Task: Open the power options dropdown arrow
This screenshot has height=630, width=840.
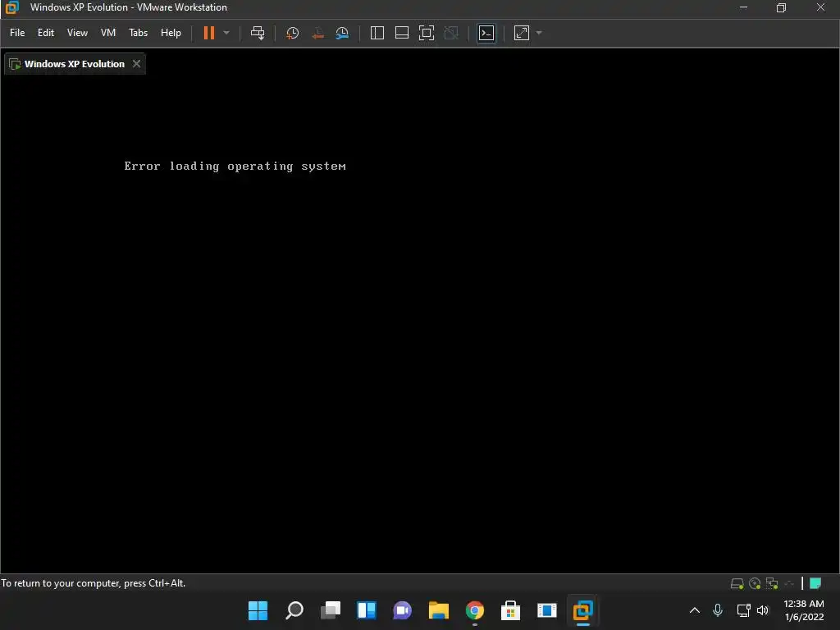Action: coord(226,33)
